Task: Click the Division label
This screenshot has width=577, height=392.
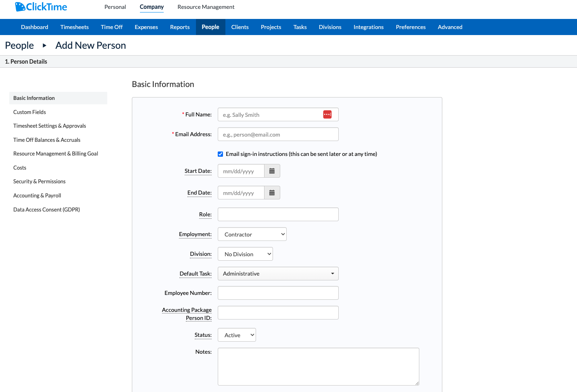Action: [201, 254]
